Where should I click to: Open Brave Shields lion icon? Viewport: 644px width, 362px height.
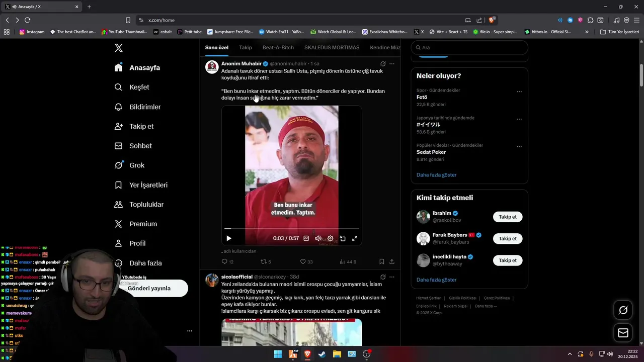click(492, 20)
